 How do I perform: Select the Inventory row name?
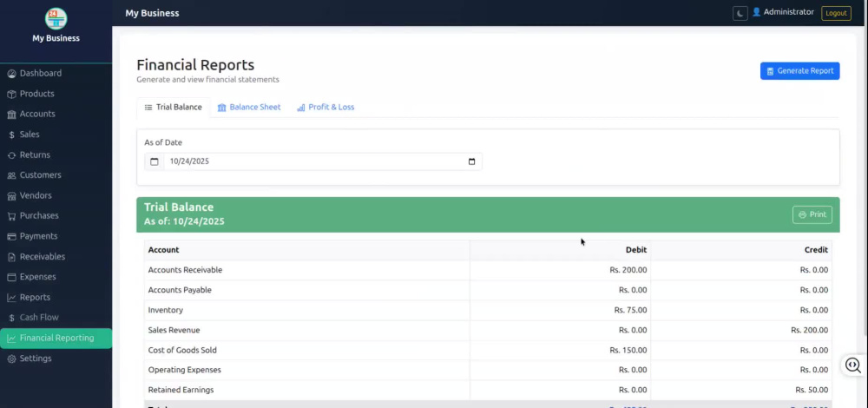point(166,310)
